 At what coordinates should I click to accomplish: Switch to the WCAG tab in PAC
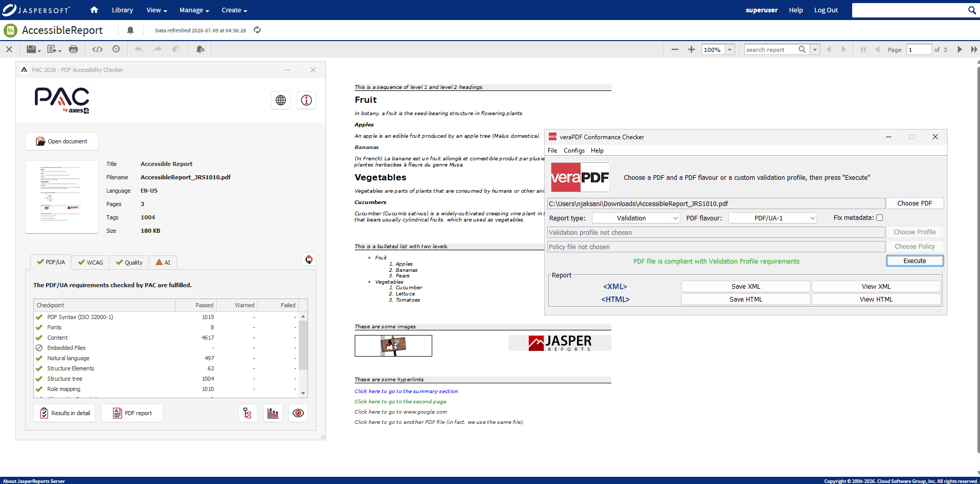90,263
